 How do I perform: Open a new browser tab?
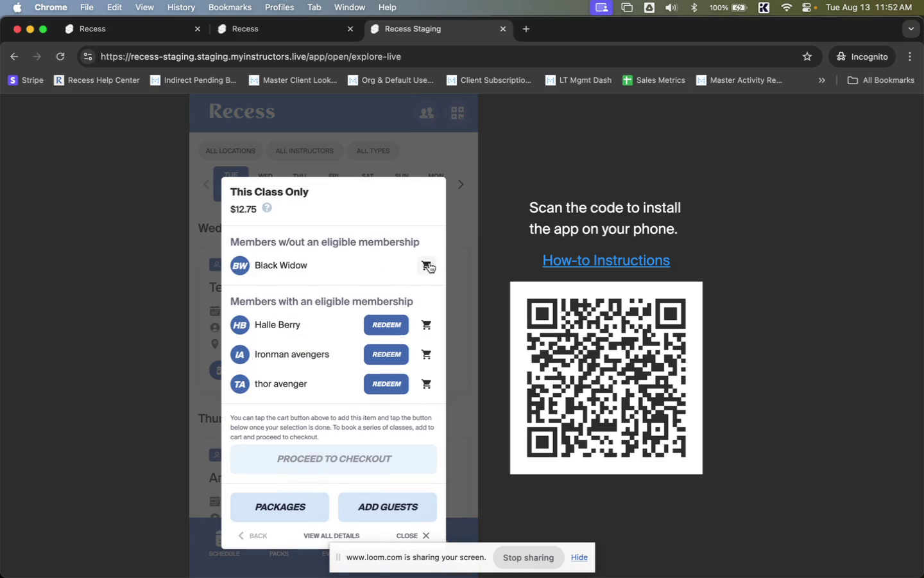click(x=526, y=29)
